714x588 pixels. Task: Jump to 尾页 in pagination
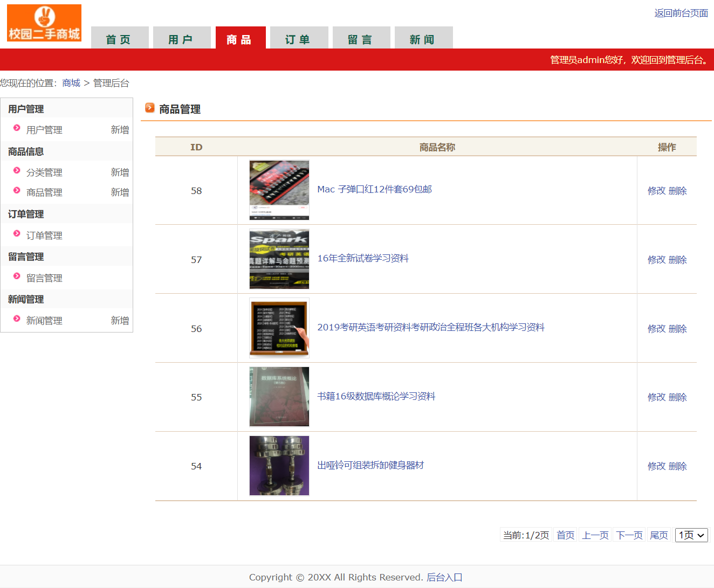659,535
